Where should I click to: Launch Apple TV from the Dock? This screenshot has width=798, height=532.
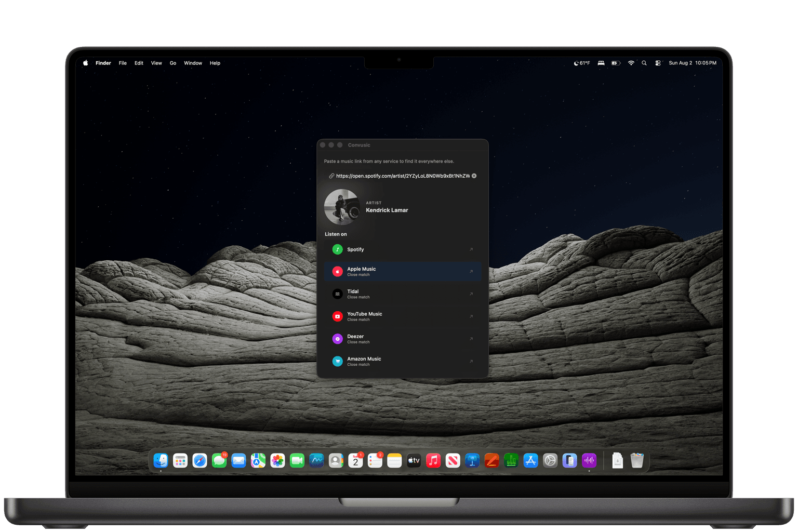[414, 460]
